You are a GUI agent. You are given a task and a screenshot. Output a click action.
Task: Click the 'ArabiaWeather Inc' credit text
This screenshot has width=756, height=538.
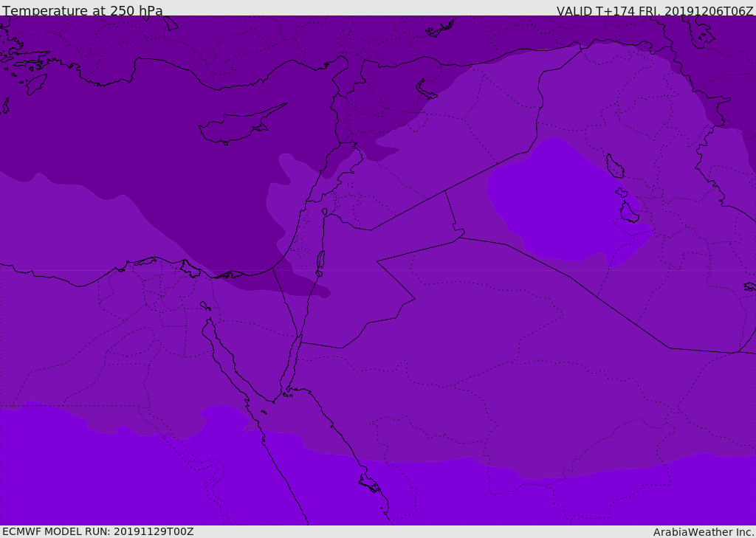click(x=703, y=532)
